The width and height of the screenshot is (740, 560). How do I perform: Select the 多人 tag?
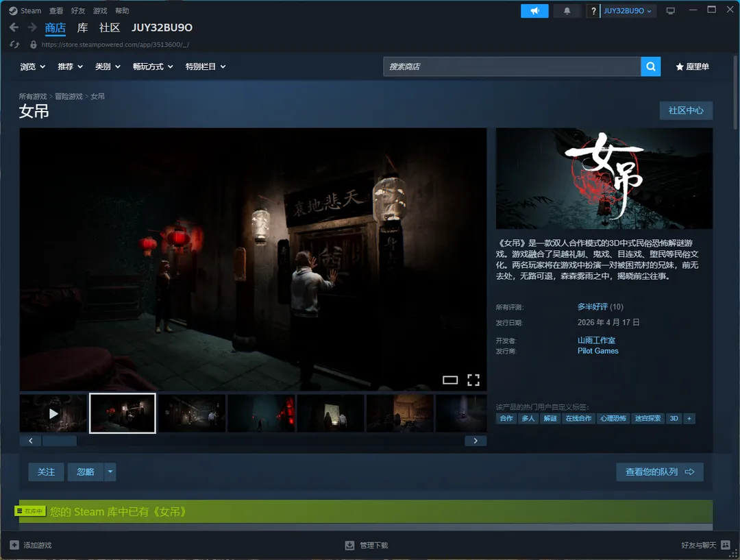point(528,418)
